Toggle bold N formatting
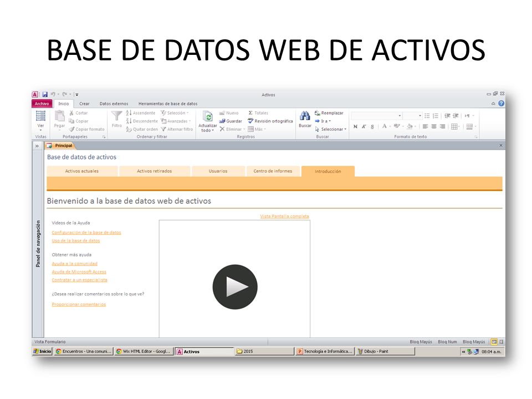The height and width of the screenshot is (399, 532). pyautogui.click(x=355, y=126)
